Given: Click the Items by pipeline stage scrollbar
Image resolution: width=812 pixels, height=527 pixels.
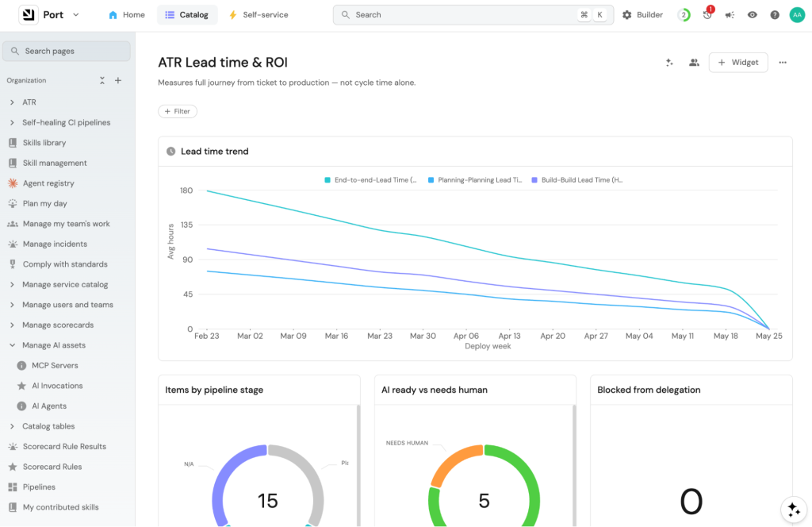Looking at the screenshot, I should pyautogui.click(x=358, y=465).
